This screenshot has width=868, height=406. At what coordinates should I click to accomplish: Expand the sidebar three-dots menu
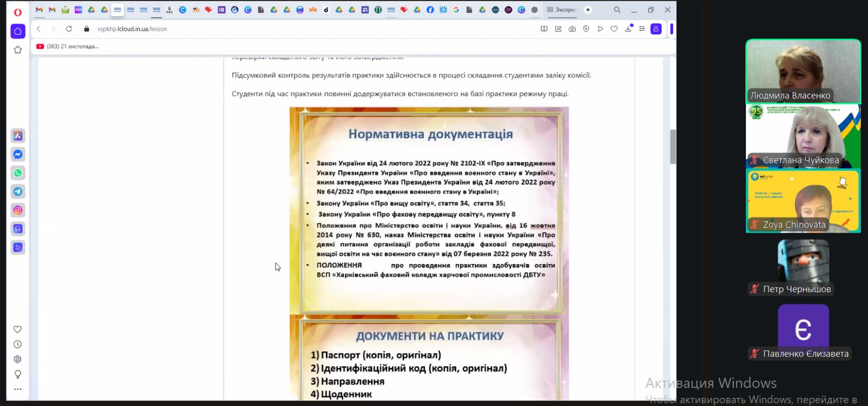coord(18,389)
